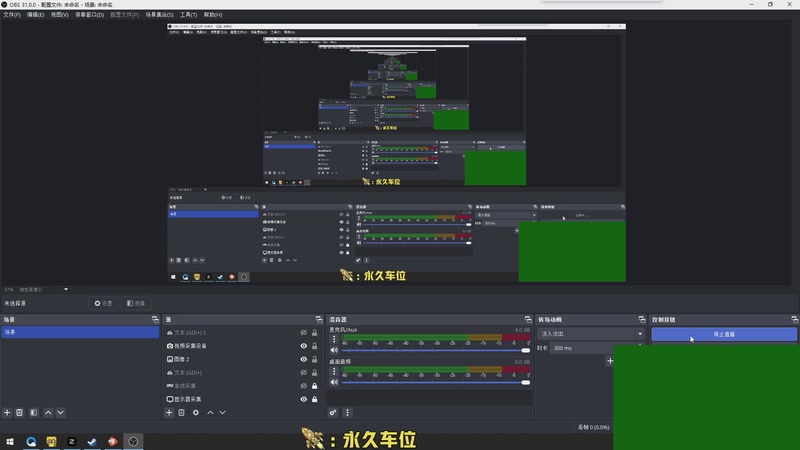Image resolution: width=800 pixels, height=450 pixels.
Task: Hide the 显示器采集 source
Action: pyautogui.click(x=304, y=399)
